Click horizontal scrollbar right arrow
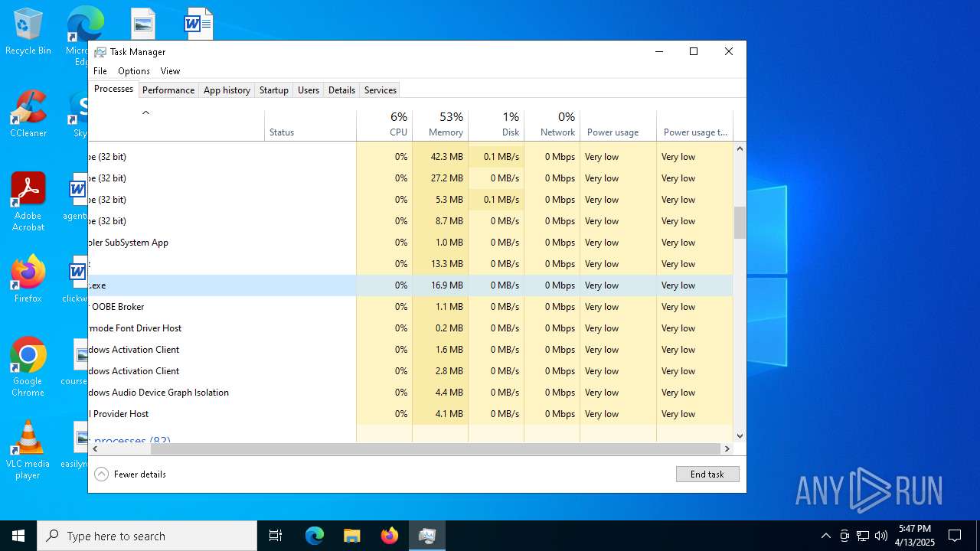Screen dimensions: 980x551 pyautogui.click(x=727, y=449)
